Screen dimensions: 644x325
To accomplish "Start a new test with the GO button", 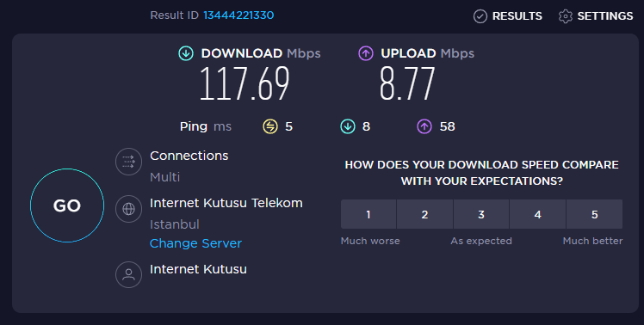I will pyautogui.click(x=67, y=205).
